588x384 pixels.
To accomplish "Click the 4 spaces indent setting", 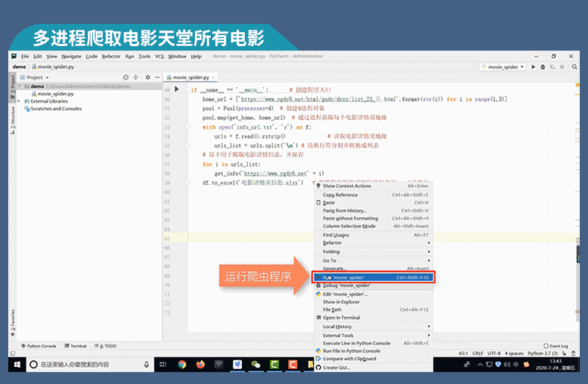I will (x=514, y=353).
